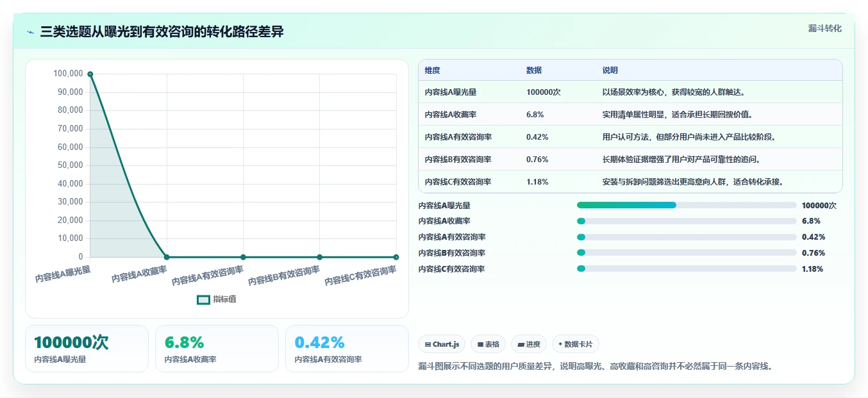
Task: Toggle the 指标值 legend swatch
Action: 203,299
